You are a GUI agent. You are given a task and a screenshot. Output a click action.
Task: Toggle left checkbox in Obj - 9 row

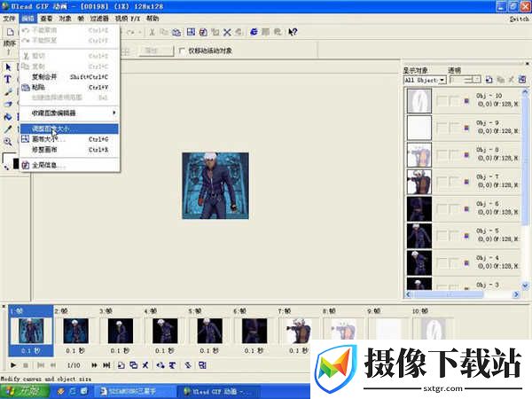point(442,128)
